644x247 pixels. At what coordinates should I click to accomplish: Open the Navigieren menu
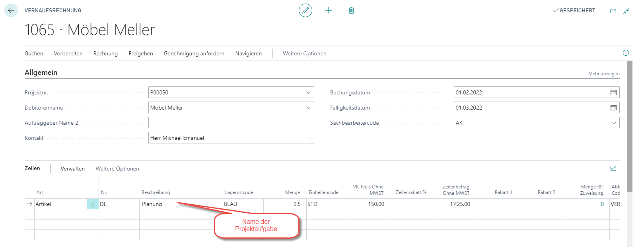(x=249, y=53)
